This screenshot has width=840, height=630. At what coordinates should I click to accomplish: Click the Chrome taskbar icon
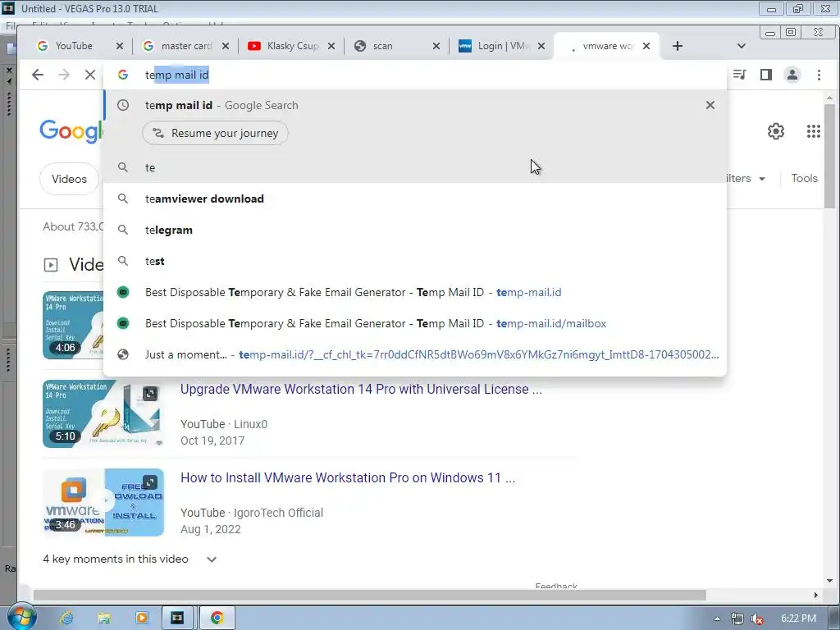coord(217,618)
